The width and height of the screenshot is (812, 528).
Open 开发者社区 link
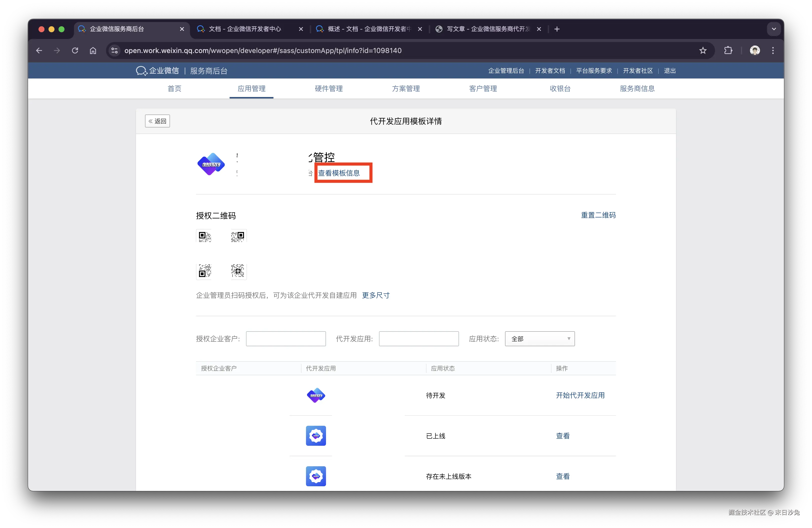(638, 70)
